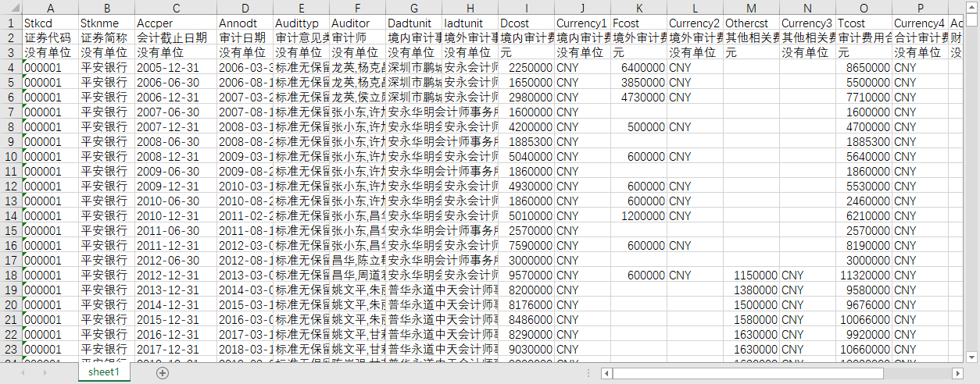This screenshot has width=980, height=384.
Task: Select the 审计日期 cell
Action: pos(245,37)
